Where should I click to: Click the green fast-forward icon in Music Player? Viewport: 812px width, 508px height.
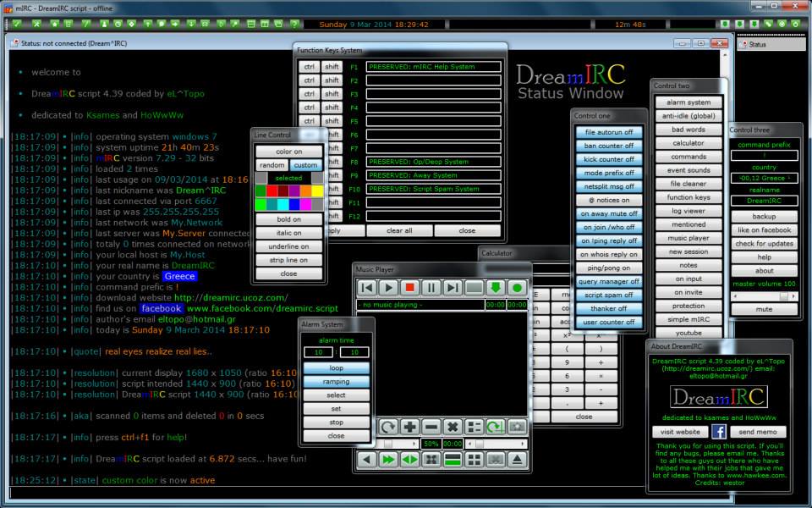tap(388, 459)
